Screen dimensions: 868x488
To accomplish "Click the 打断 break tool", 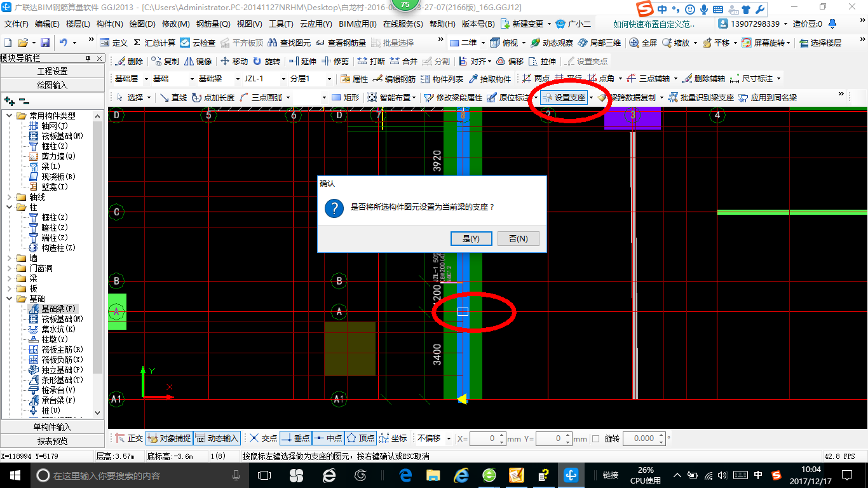I will coord(371,62).
